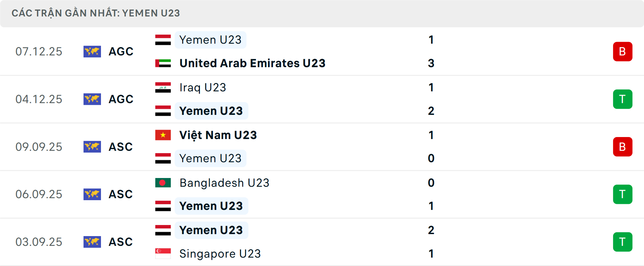
Task: Open the CÁC TRẬN GẦN NHẤT header section
Action: click(x=96, y=13)
